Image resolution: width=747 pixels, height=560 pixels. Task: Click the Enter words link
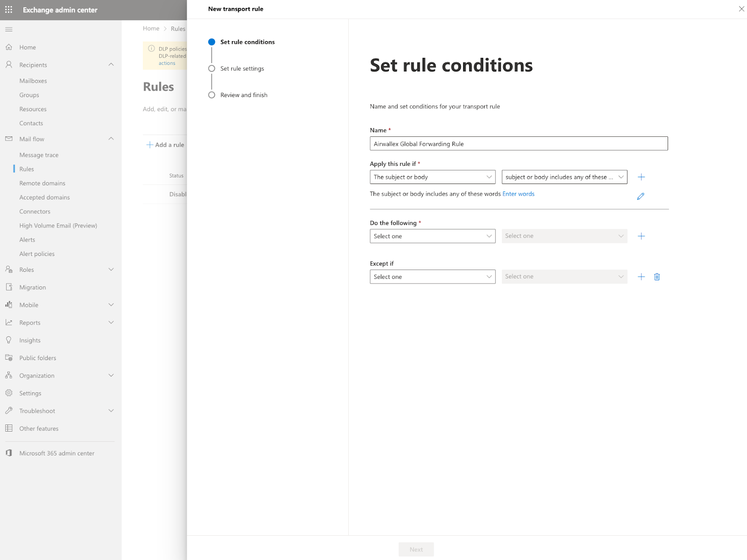click(x=518, y=194)
